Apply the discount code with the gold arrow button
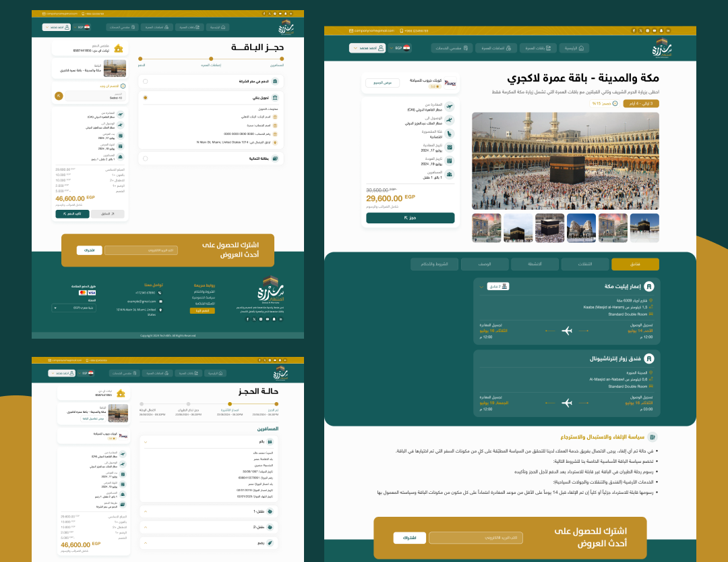This screenshot has height=562, width=728. pos(59,96)
